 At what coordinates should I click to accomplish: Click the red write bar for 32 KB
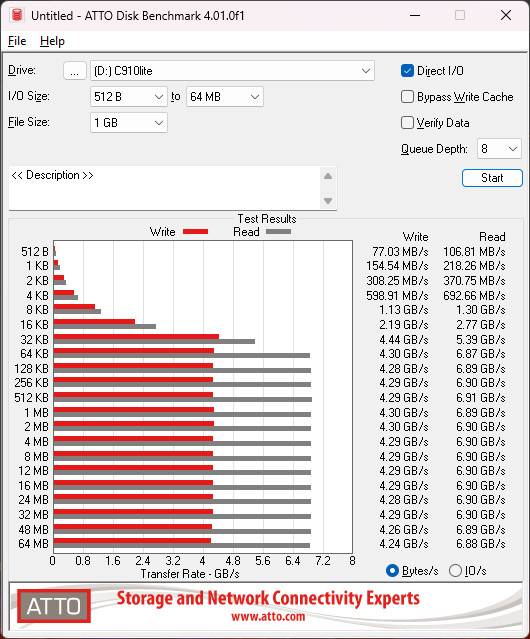(136, 337)
